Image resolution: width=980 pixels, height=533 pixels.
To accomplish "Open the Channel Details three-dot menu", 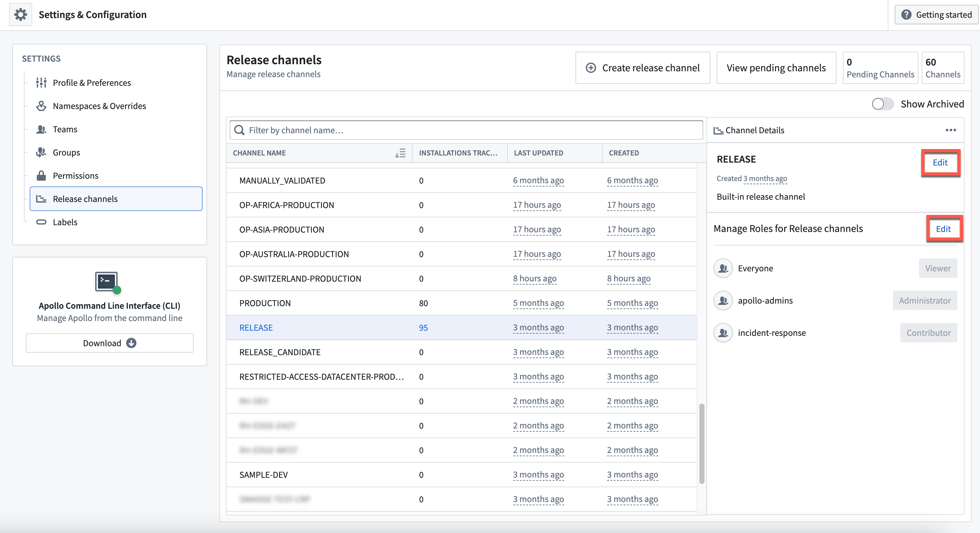I will [x=951, y=130].
